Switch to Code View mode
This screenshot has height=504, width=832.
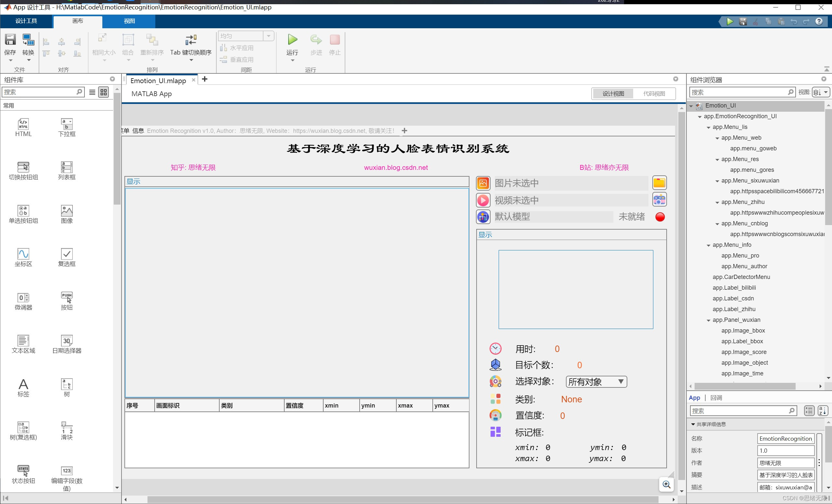click(x=654, y=94)
